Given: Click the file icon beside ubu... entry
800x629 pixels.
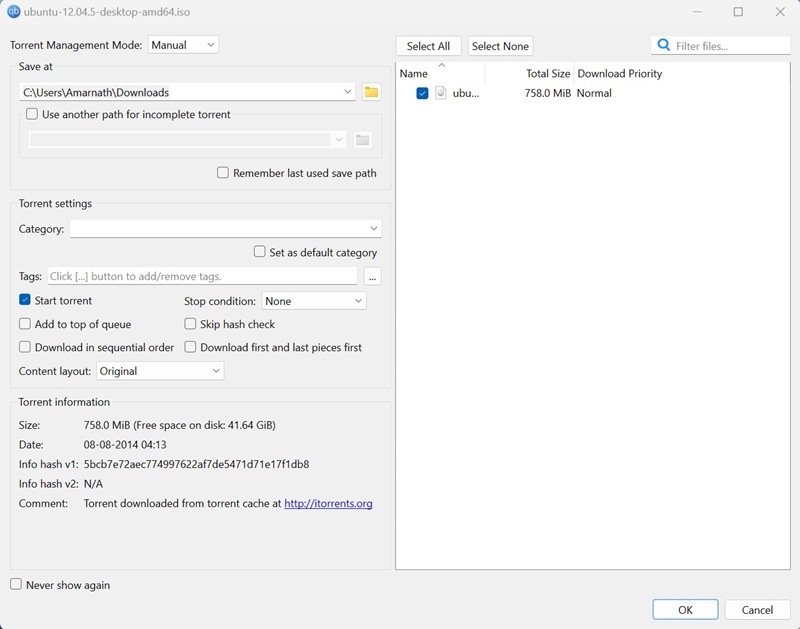Looking at the screenshot, I should 441,93.
